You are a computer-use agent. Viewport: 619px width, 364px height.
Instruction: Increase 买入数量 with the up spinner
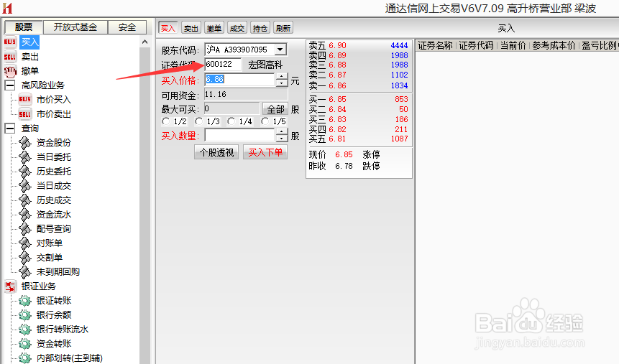[282, 133]
